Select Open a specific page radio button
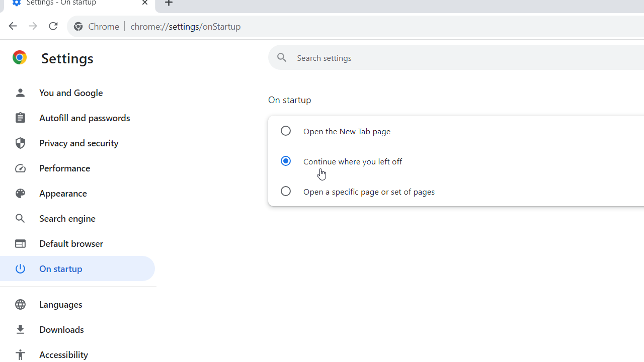 tap(286, 191)
